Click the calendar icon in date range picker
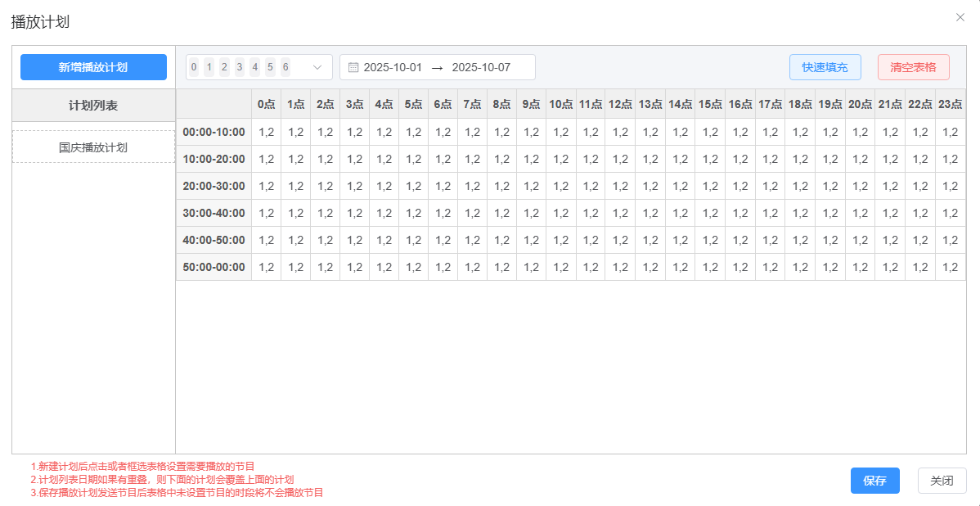This screenshot has height=506, width=980. click(353, 67)
